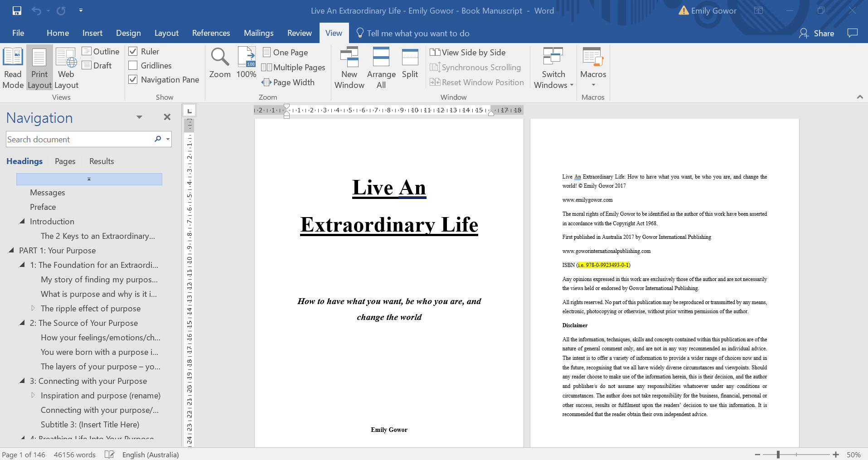
Task: Open the Comments speech bubble icon
Action: (853, 33)
